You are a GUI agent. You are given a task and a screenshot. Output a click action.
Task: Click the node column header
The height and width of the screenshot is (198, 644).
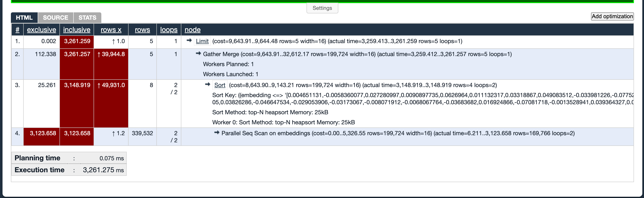tap(192, 30)
